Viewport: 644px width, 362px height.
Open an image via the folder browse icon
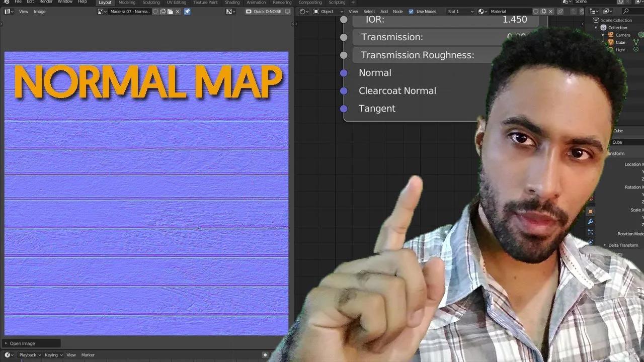[170, 11]
